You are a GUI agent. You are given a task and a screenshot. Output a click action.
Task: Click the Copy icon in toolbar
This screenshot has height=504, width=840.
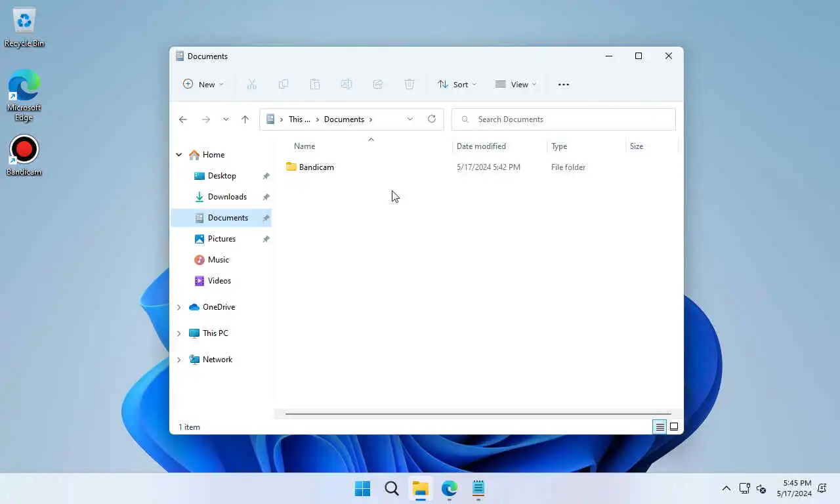[283, 84]
